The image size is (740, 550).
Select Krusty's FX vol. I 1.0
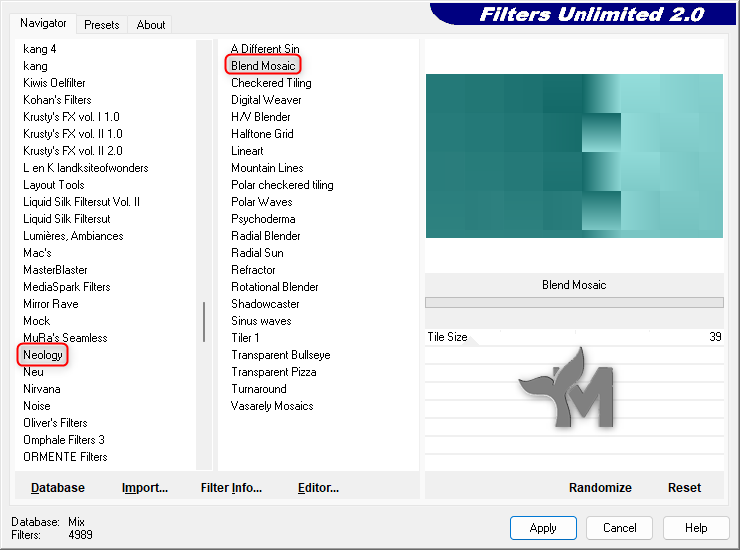pyautogui.click(x=71, y=117)
